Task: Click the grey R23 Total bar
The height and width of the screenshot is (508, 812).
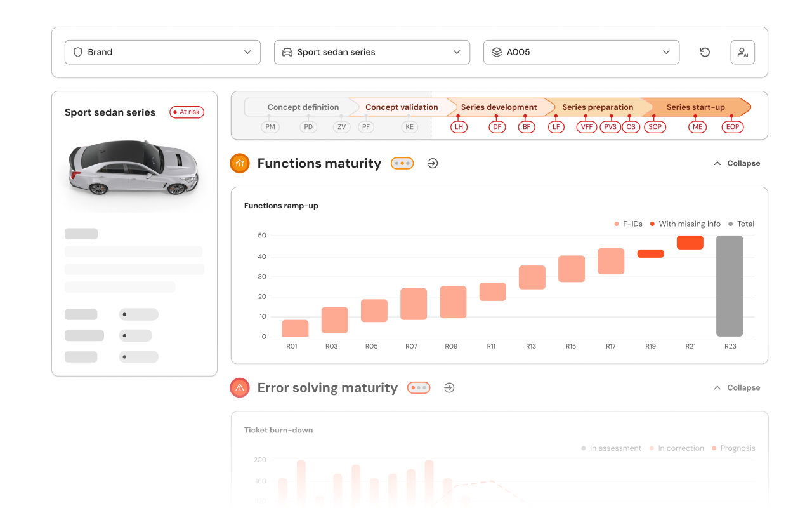Action: pyautogui.click(x=730, y=286)
